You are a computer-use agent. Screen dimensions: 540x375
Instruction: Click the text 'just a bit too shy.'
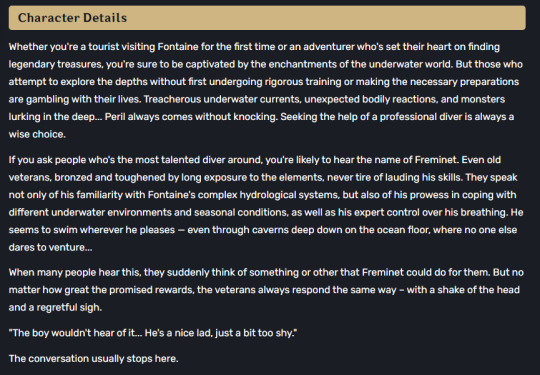point(256,333)
